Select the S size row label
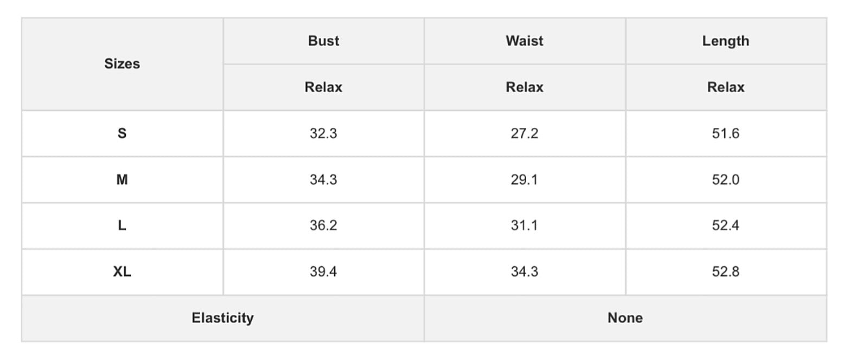This screenshot has width=868, height=361. click(x=122, y=133)
